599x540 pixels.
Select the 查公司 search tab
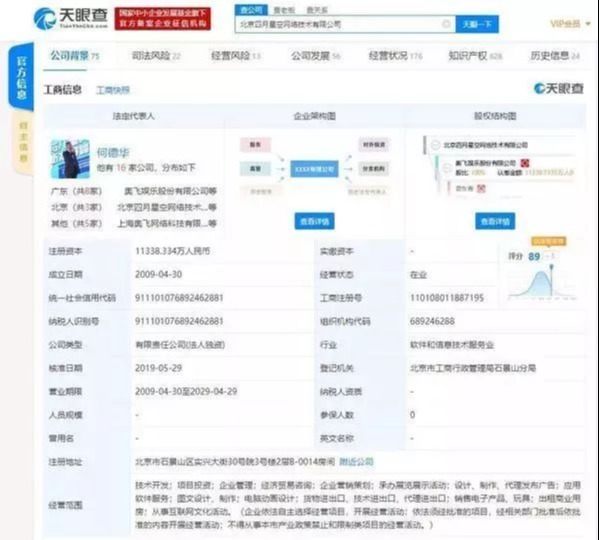click(251, 10)
